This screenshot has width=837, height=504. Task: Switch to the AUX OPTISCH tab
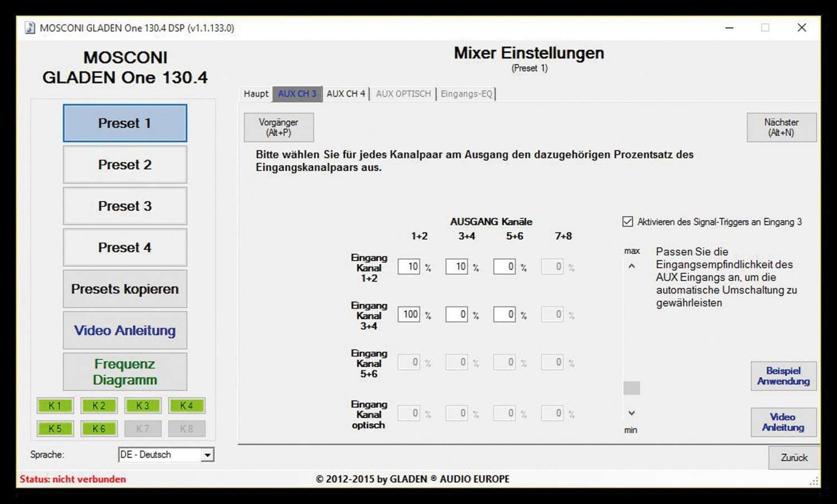point(403,94)
